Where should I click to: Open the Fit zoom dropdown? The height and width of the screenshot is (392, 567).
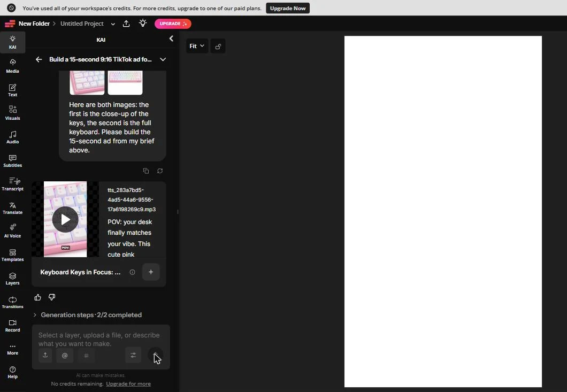point(197,47)
